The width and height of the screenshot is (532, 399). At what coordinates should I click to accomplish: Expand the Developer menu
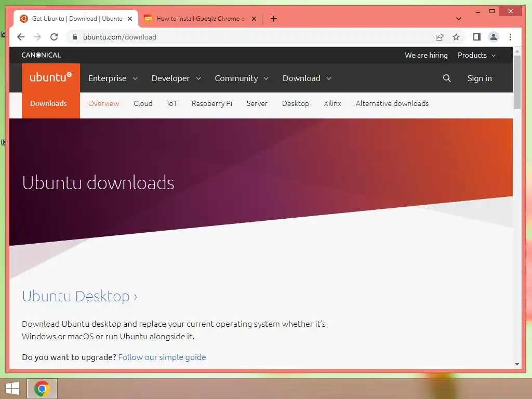(176, 78)
